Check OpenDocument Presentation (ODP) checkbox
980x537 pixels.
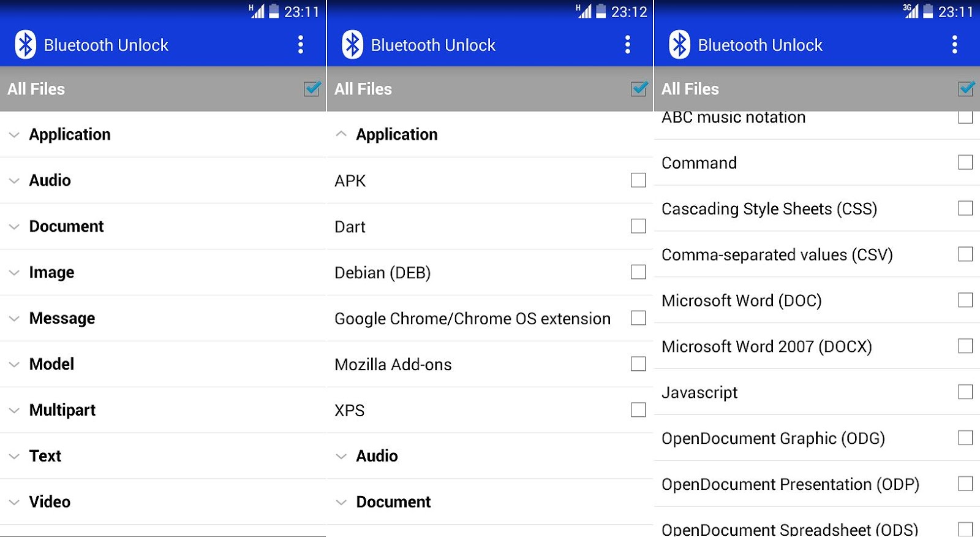(965, 484)
